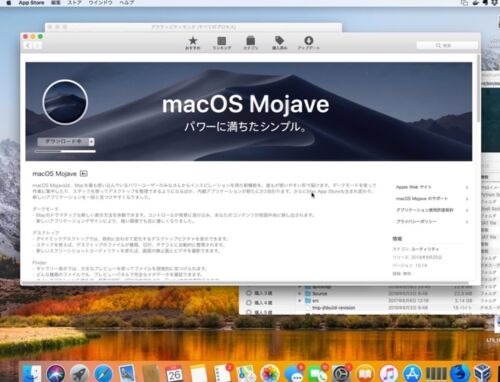Image resolution: width=500 pixels, height=382 pixels.
Task: Select tmp-jhbuild-revision file in Finder
Action: coord(333,308)
